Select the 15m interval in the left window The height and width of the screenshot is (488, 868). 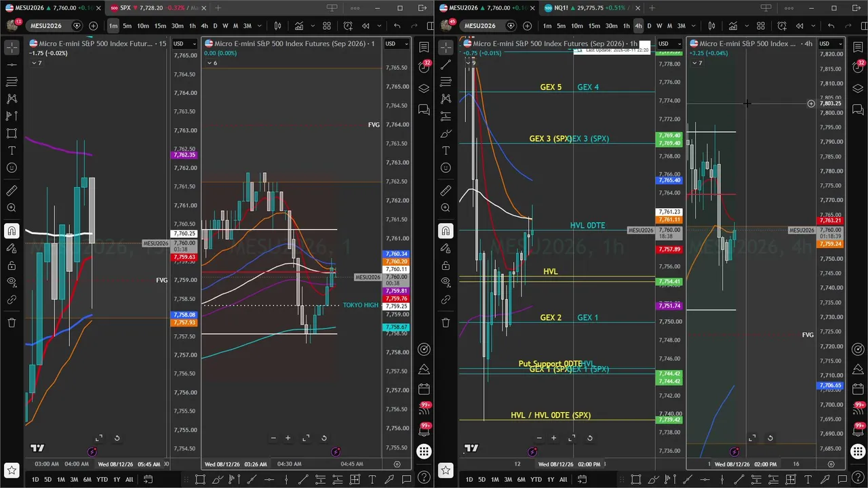pos(160,26)
